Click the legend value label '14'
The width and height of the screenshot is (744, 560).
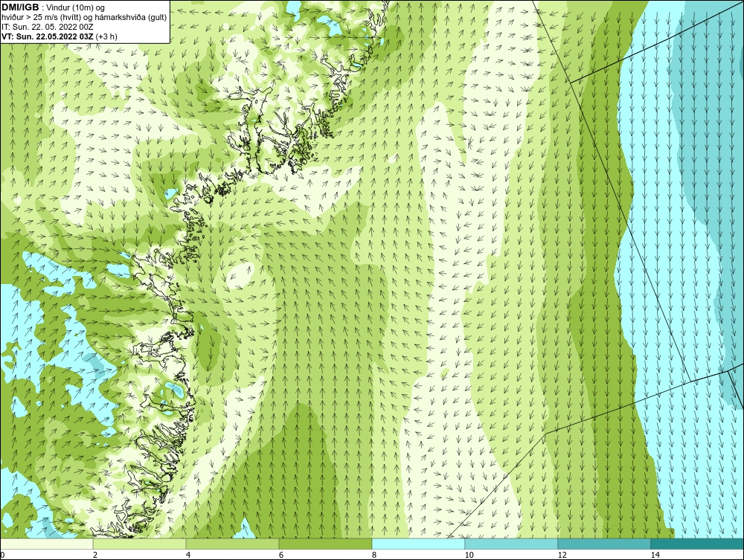tap(655, 556)
